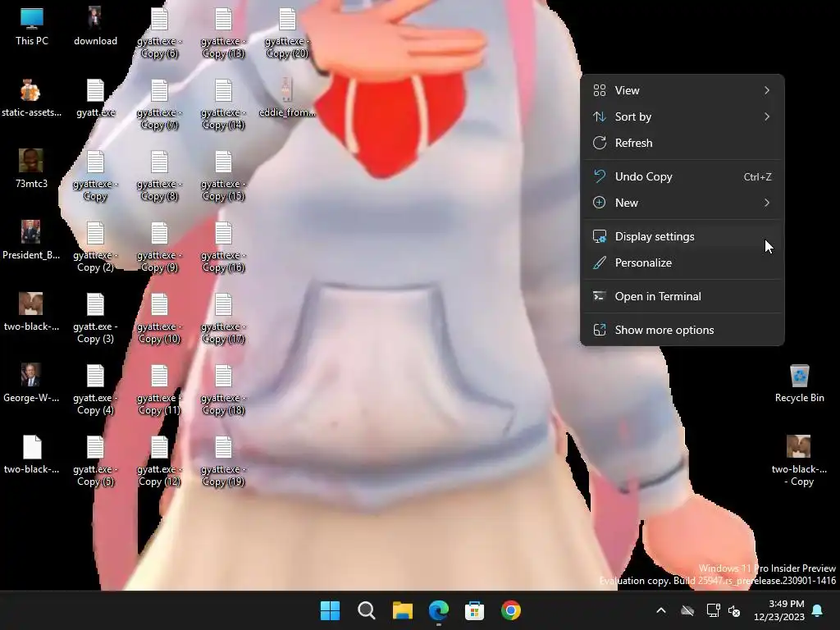
Task: Select the download desktop icon
Action: (95, 27)
